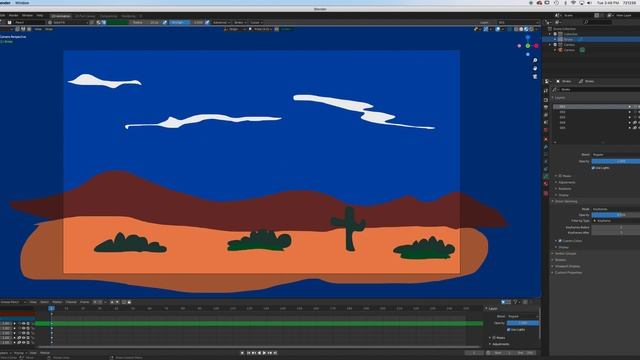Toggle lock on bottom timeline layer
This screenshot has height=360, width=640.
point(28,342)
